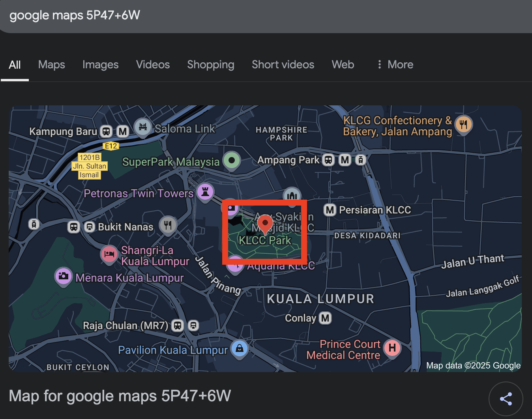Click the E12 highway shield
This screenshot has height=419, width=532.
click(x=111, y=146)
